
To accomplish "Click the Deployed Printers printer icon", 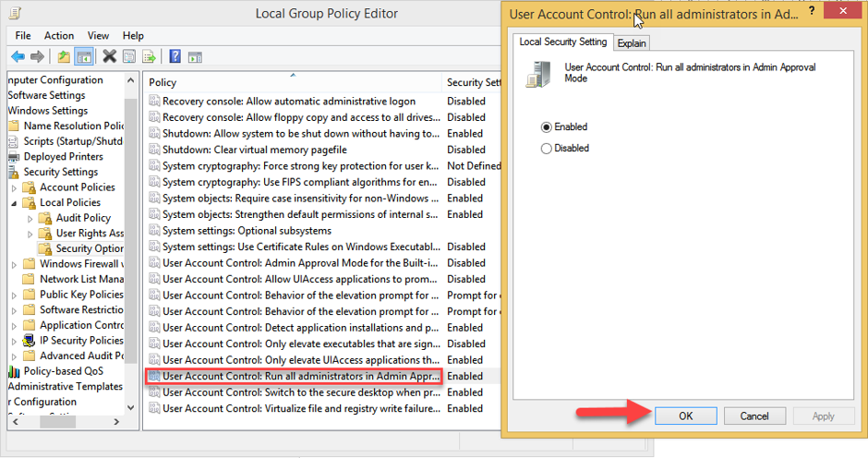I will [x=14, y=157].
